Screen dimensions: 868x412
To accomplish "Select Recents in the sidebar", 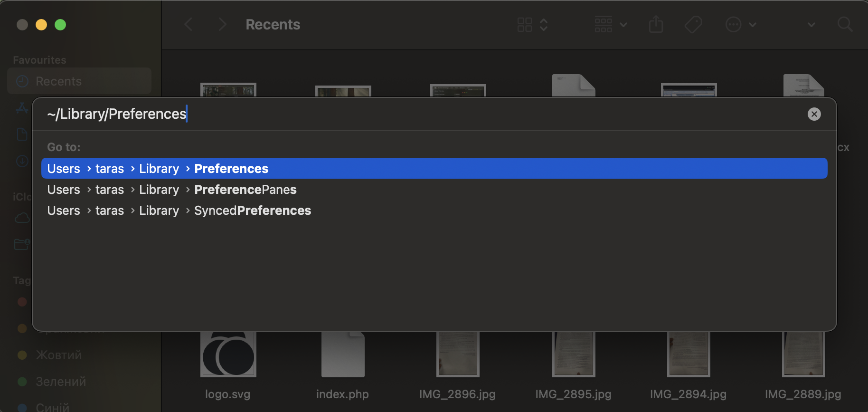I will [x=79, y=81].
